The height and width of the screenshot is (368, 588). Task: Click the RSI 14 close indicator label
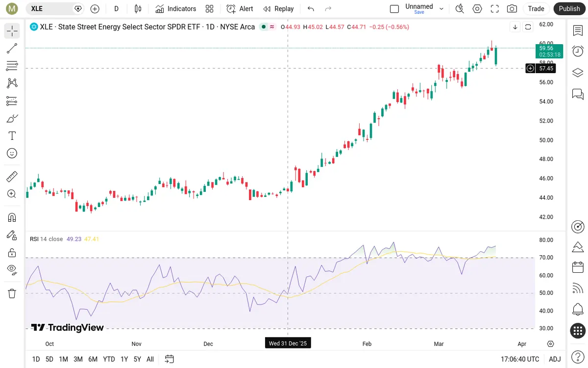click(x=47, y=239)
